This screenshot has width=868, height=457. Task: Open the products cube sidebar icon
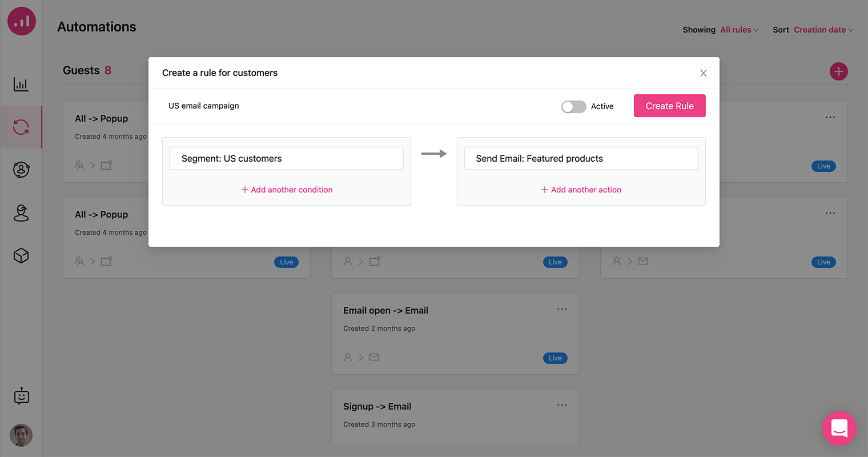pyautogui.click(x=21, y=255)
